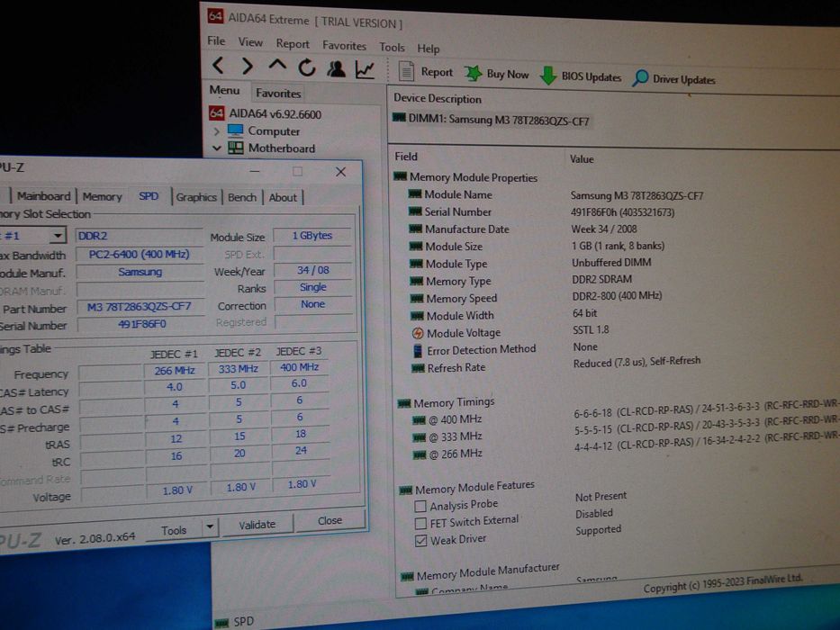The image size is (840, 630).
Task: Click the @ 400 MHz timing icon
Action: pyautogui.click(x=419, y=420)
